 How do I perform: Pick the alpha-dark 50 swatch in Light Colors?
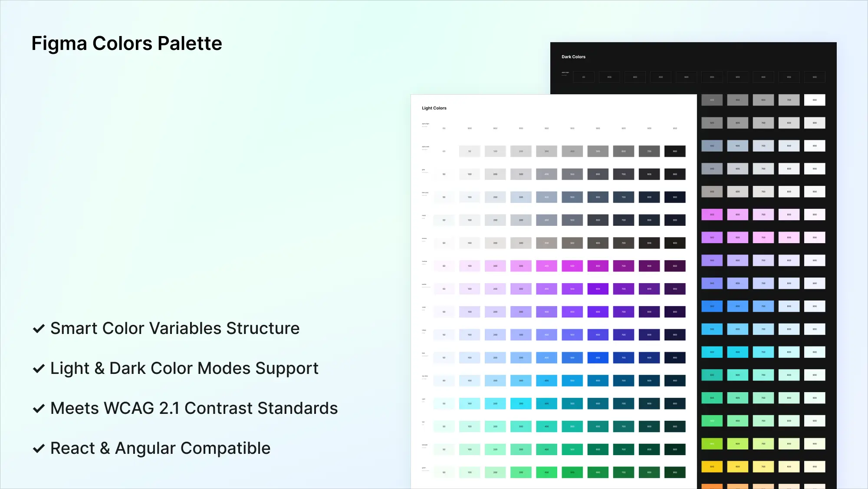pyautogui.click(x=470, y=151)
